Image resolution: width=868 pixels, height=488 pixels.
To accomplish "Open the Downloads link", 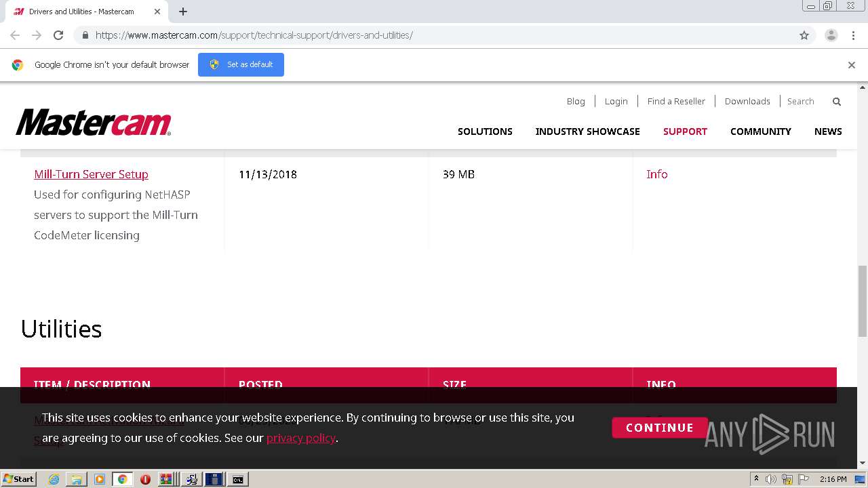I will [x=747, y=101].
